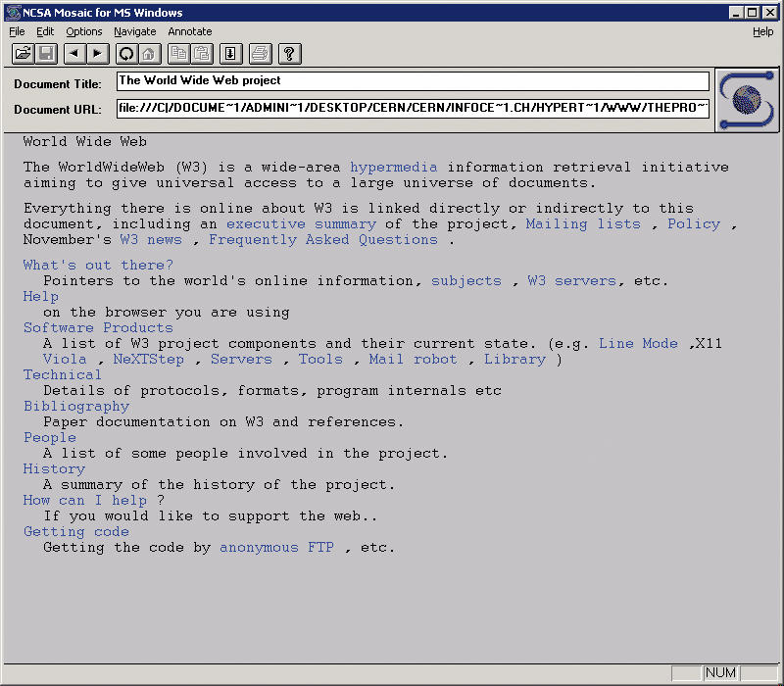Open the Annotate menu

[x=190, y=31]
